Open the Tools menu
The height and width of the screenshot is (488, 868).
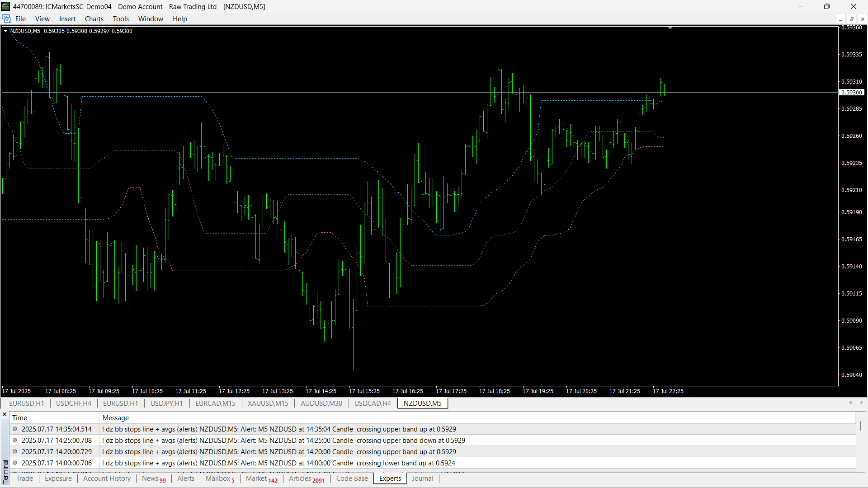point(121,19)
